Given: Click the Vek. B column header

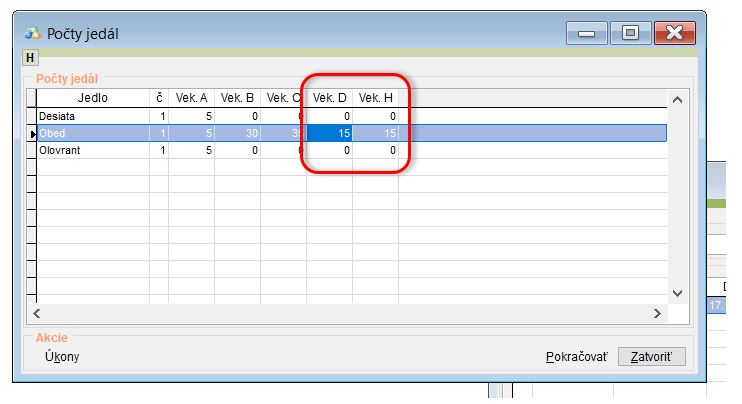Looking at the screenshot, I should click(237, 98).
